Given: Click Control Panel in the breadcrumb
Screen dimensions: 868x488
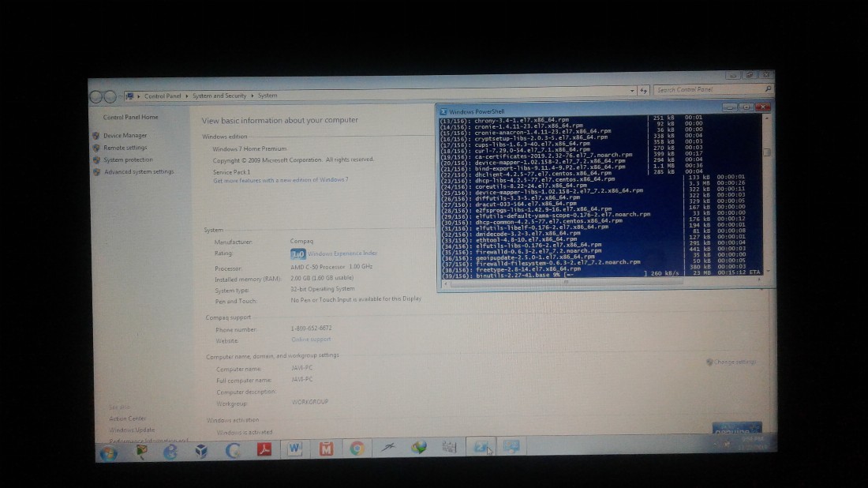Looking at the screenshot, I should click(x=163, y=96).
